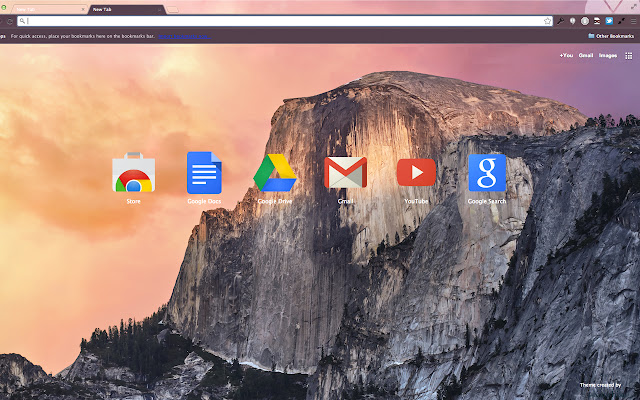640x400 pixels.
Task: Enter fullscreen with the top-right arrows
Action: [x=634, y=6]
